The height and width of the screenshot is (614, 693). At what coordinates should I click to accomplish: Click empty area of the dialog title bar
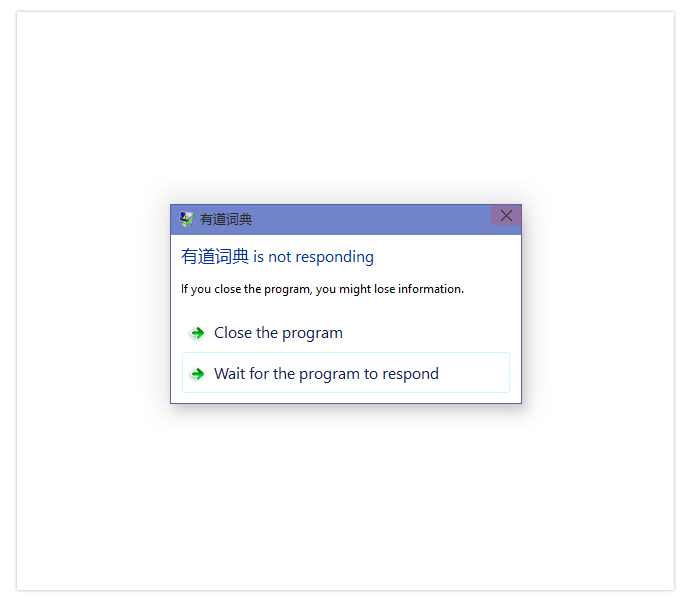coord(371,219)
